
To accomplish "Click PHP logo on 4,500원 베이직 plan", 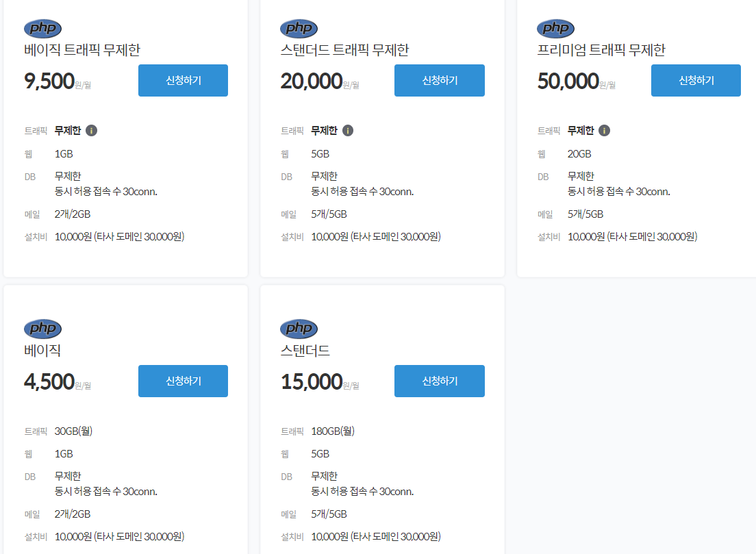I will coord(42,329).
